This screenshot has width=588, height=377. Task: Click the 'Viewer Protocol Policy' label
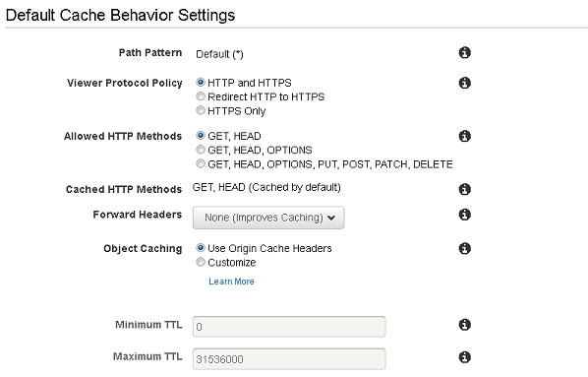click(125, 83)
